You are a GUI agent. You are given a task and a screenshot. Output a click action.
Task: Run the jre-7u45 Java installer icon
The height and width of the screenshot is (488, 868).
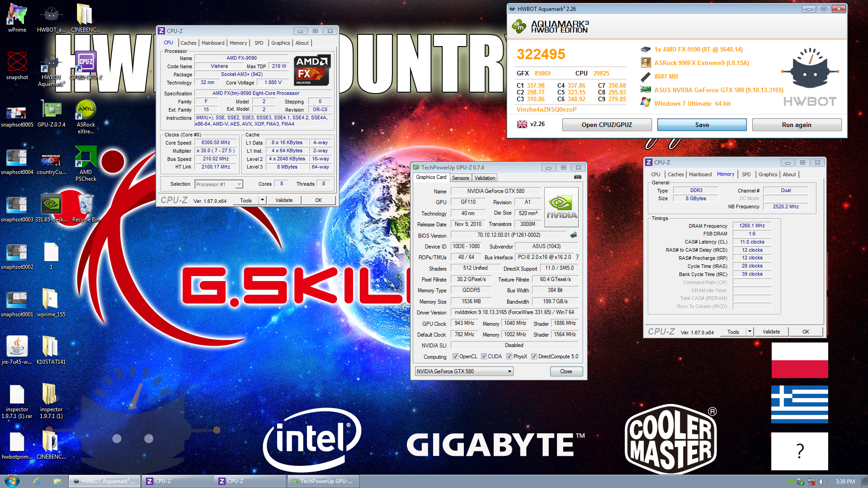coord(17,349)
